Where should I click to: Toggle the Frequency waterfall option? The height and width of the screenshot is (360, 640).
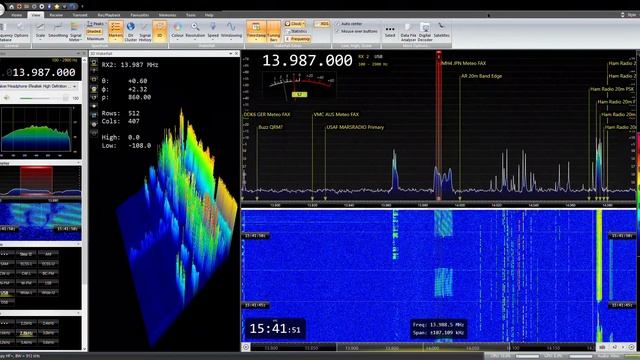(x=298, y=39)
